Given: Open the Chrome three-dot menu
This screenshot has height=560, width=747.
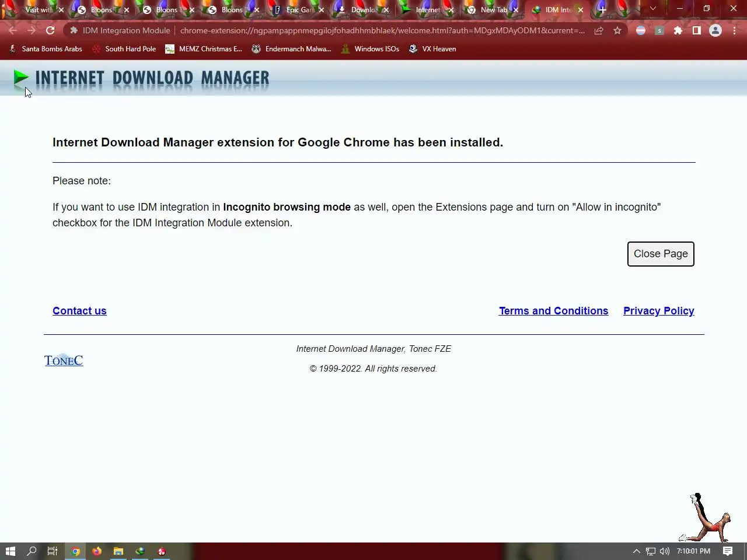Looking at the screenshot, I should pos(734,30).
